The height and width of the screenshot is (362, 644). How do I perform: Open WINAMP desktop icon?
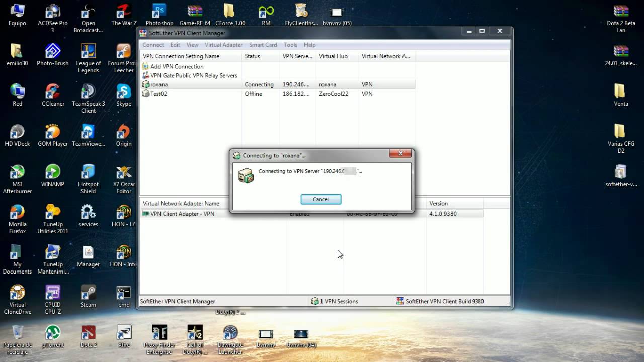click(53, 176)
